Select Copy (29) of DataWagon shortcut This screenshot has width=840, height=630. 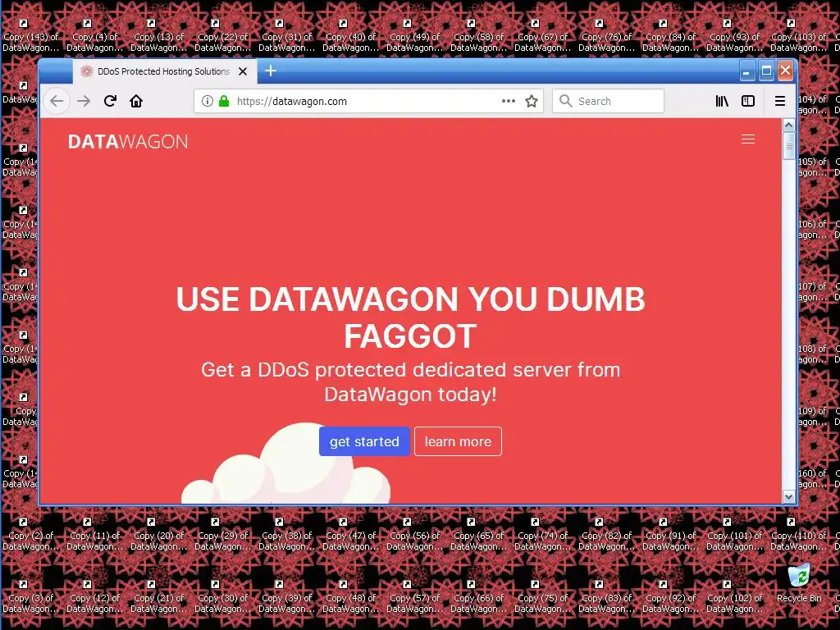223,535
